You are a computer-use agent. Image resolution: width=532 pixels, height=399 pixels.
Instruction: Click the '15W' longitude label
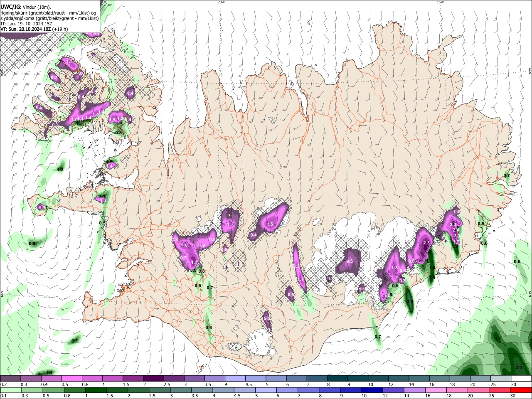[x=440, y=2]
